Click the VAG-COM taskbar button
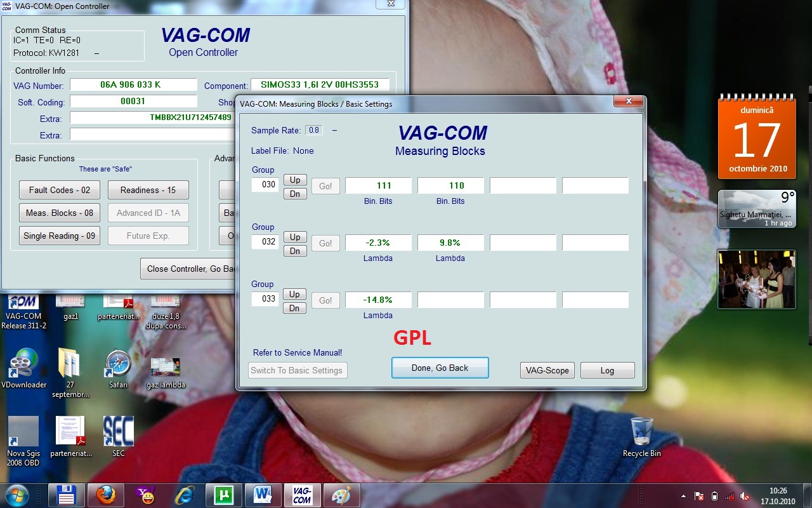 [303, 495]
